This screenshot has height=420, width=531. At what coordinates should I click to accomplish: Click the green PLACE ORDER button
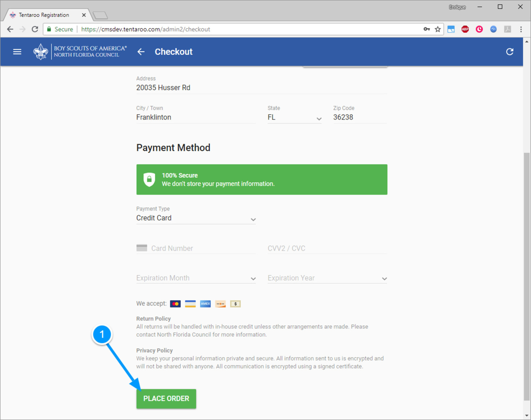tap(166, 398)
